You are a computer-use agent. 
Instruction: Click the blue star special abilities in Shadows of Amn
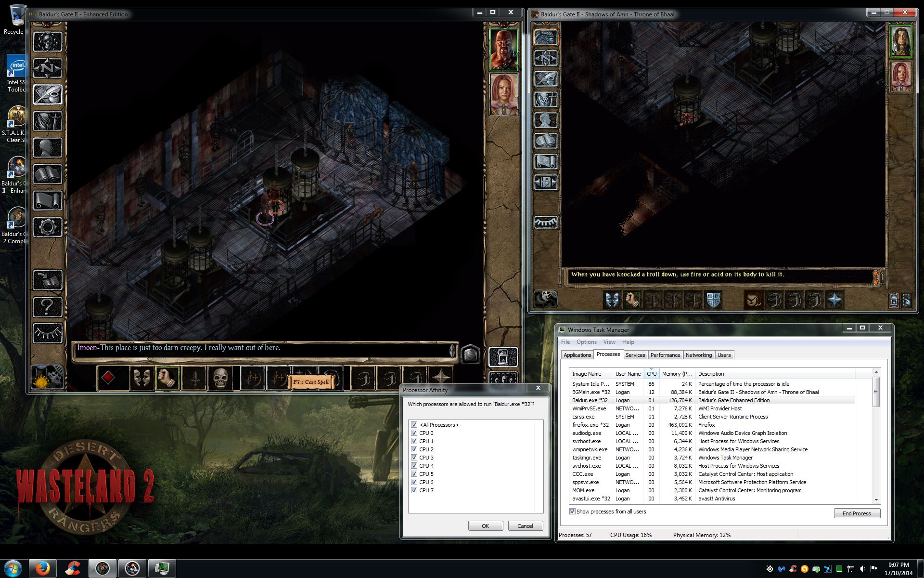(834, 300)
